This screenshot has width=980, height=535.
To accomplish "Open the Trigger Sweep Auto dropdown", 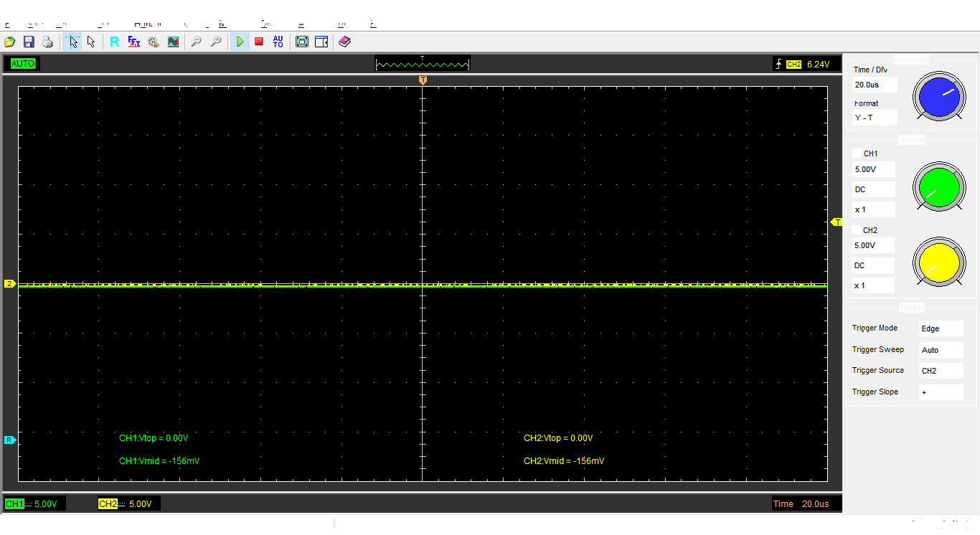I will [x=941, y=350].
